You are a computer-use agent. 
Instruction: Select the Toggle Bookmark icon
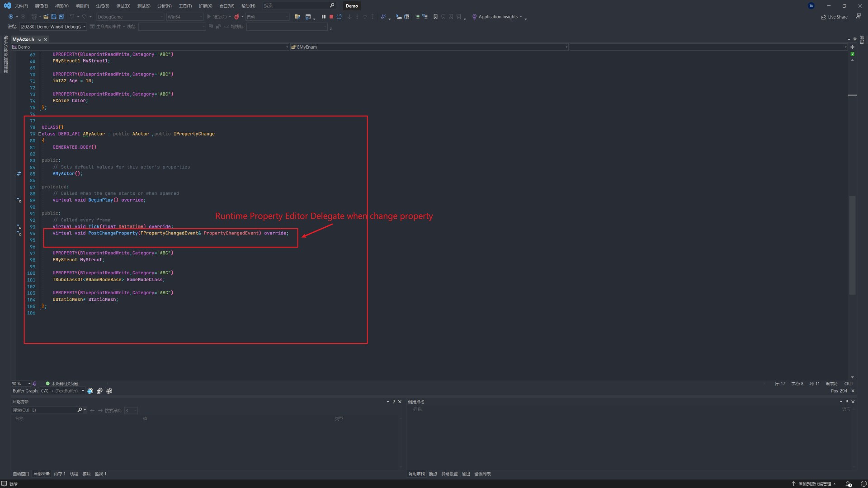click(x=435, y=16)
